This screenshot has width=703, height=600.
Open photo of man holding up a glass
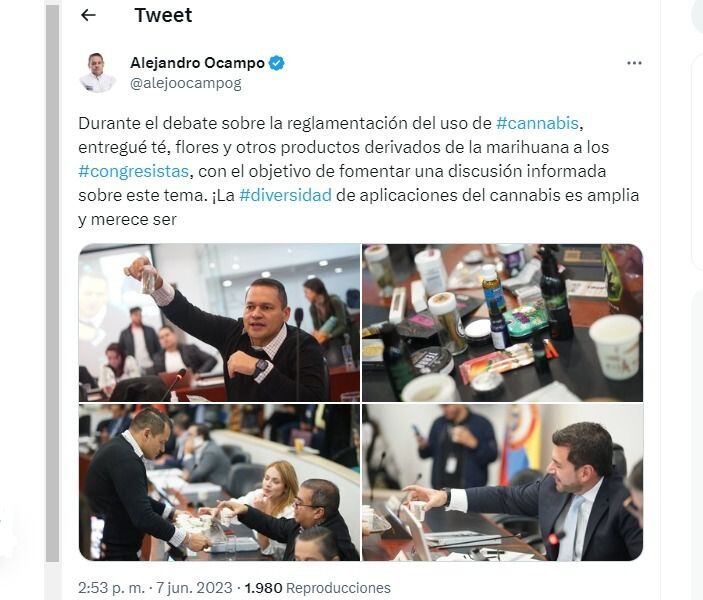(x=219, y=322)
